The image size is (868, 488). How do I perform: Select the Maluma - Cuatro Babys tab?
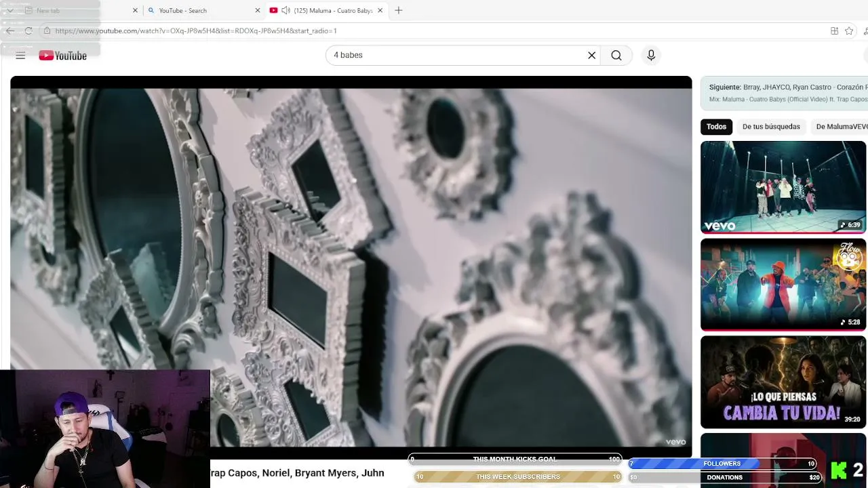pyautogui.click(x=326, y=10)
